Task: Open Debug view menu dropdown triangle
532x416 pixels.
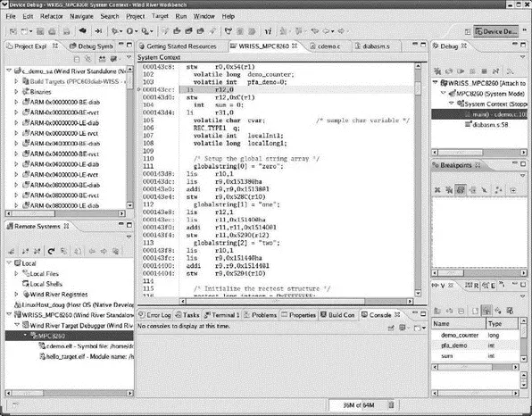Action: click(522, 57)
